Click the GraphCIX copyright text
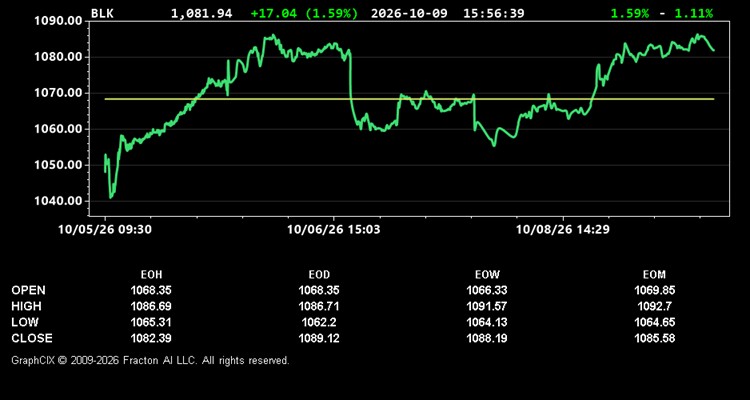 [x=150, y=360]
